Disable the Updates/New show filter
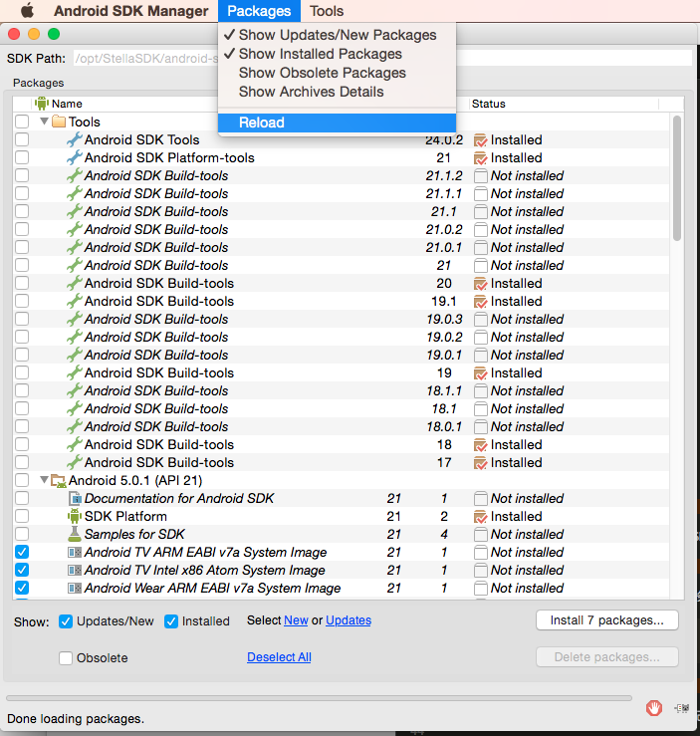 click(66, 621)
